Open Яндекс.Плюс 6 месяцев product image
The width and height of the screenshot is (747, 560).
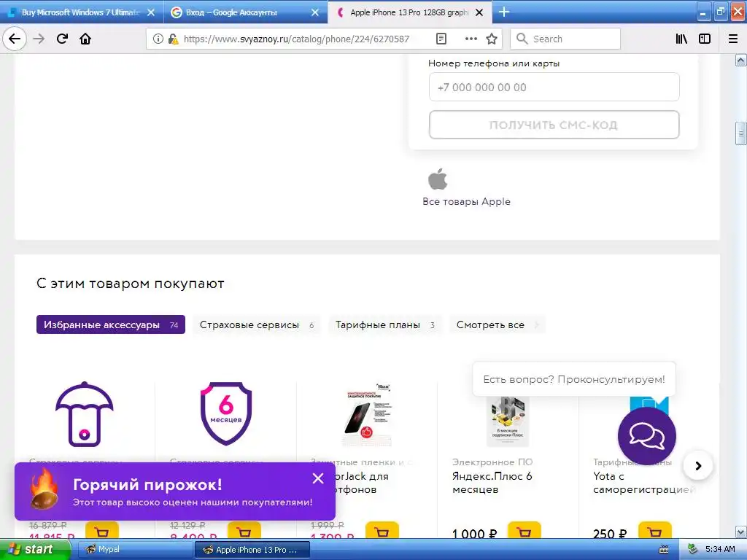(x=508, y=421)
